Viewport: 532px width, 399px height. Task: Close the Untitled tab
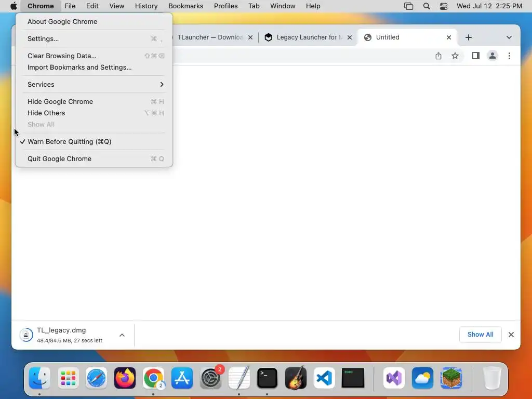click(449, 37)
